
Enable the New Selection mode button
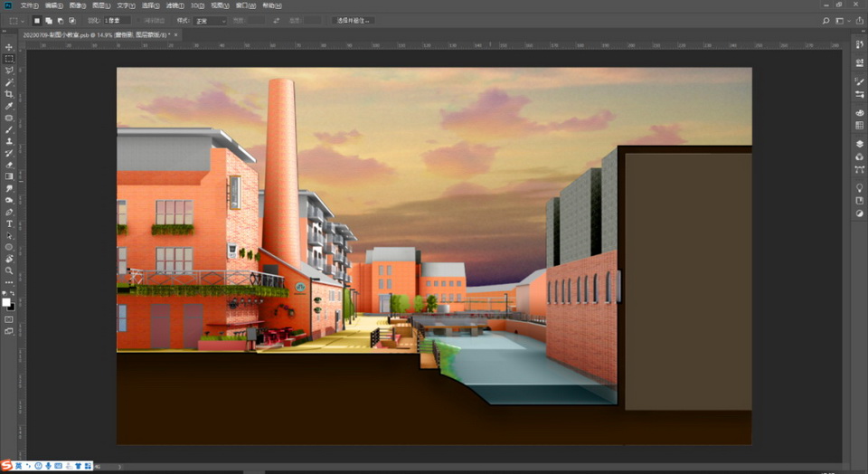(37, 20)
